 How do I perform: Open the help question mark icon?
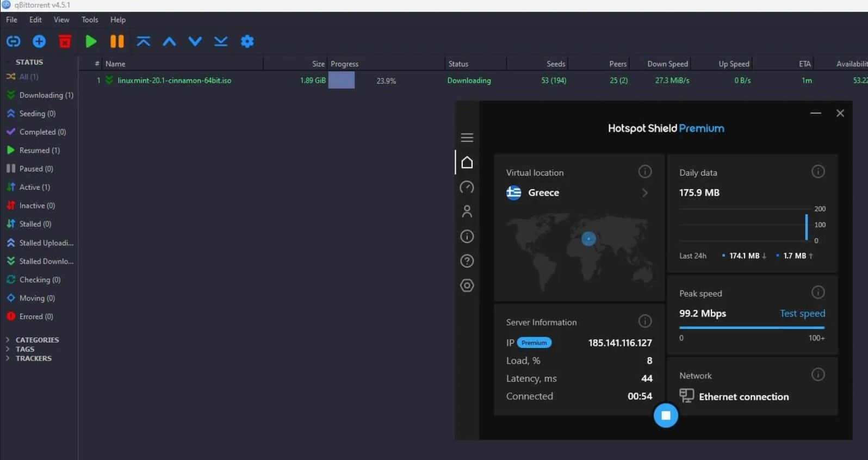[x=467, y=261]
